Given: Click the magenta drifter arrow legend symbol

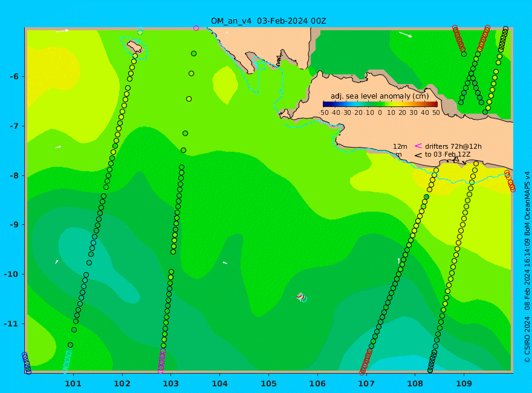Looking at the screenshot, I should point(418,146).
